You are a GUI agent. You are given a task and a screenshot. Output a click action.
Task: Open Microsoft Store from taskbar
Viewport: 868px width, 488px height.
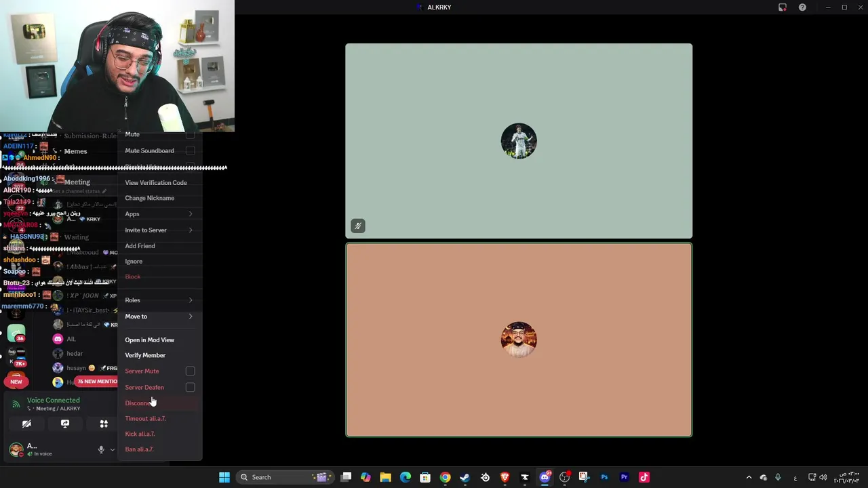tap(425, 477)
